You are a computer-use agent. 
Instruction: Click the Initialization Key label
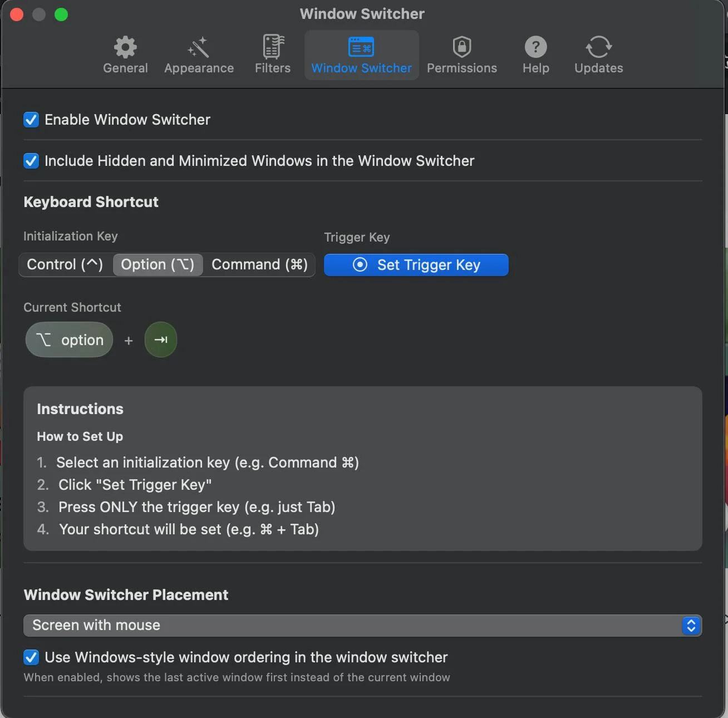click(71, 236)
